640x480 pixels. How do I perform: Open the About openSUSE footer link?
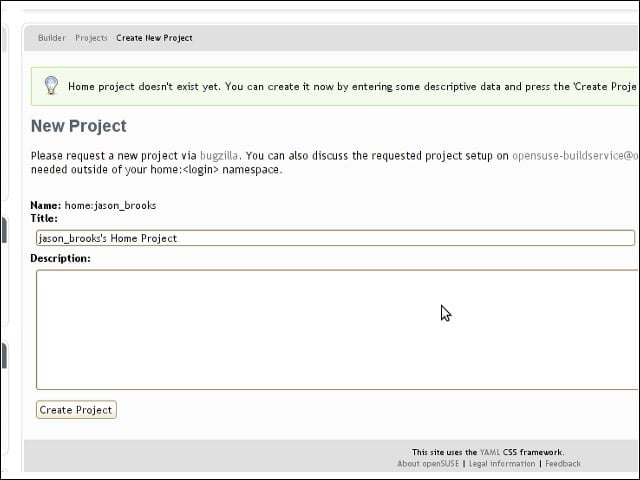pyautogui.click(x=428, y=464)
